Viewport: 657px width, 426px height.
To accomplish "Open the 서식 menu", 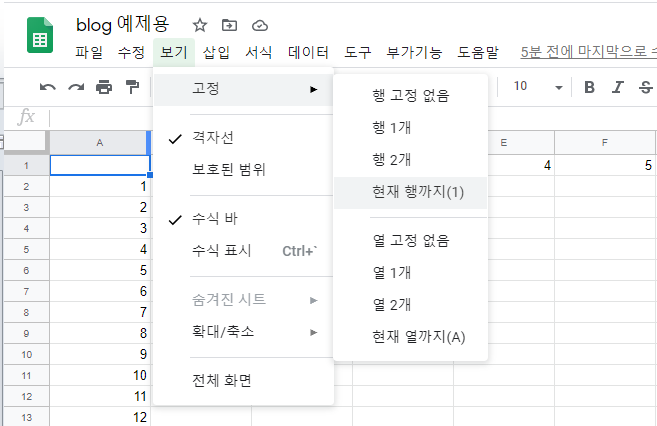I will [x=259, y=52].
